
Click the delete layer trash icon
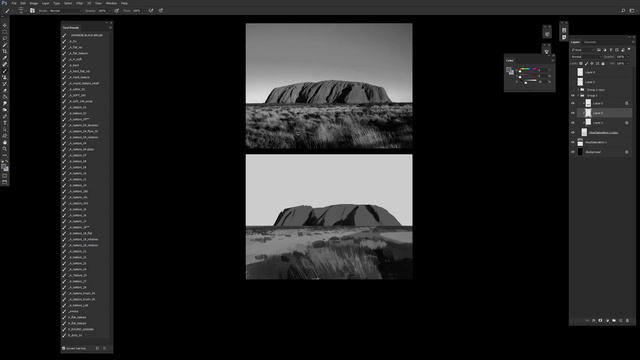pyautogui.click(x=627, y=321)
